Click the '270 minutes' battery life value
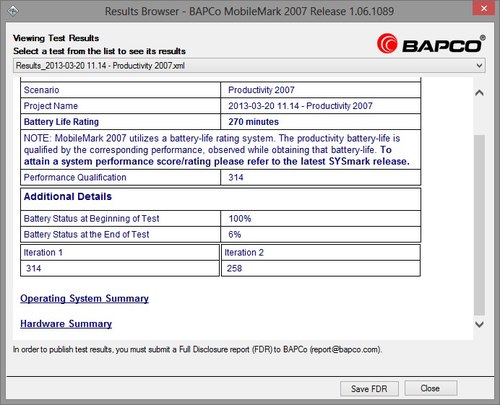Viewport: 500px width, 405px height. 253,122
